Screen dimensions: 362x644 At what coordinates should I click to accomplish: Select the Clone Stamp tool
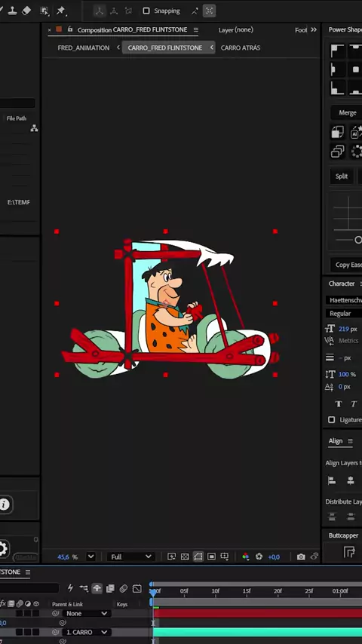pos(12,11)
